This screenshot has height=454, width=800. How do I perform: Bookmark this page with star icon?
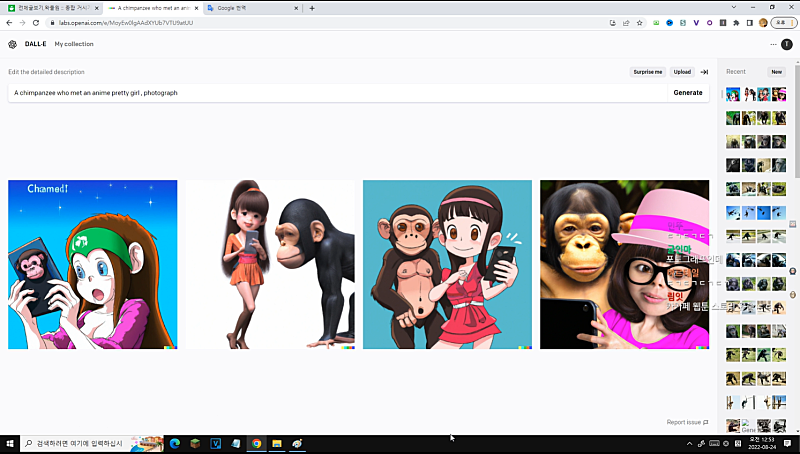point(639,22)
